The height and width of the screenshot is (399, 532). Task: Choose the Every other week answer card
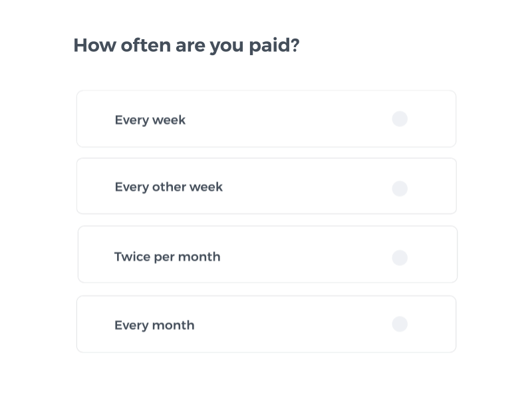[266, 186]
